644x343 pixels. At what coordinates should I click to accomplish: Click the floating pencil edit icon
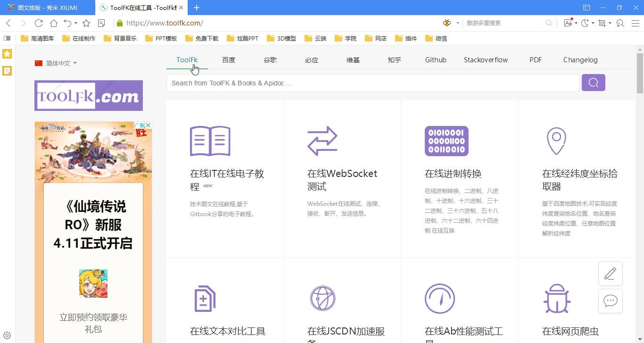(x=610, y=274)
